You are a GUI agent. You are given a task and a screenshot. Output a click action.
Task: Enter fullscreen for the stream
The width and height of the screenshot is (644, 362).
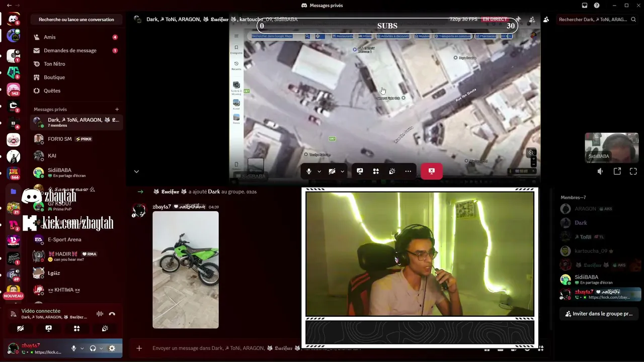tap(633, 171)
